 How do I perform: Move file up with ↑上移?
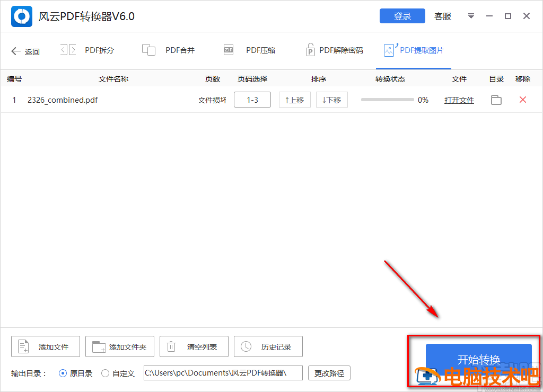pos(295,100)
